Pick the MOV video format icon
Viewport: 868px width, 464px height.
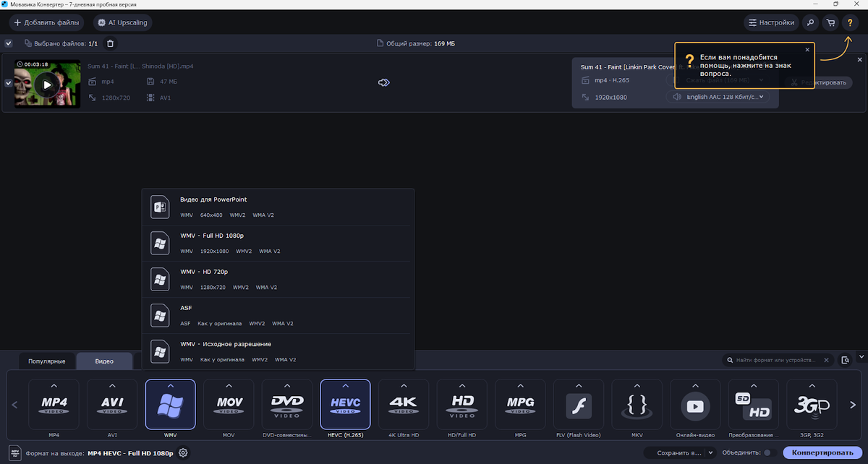click(x=229, y=405)
